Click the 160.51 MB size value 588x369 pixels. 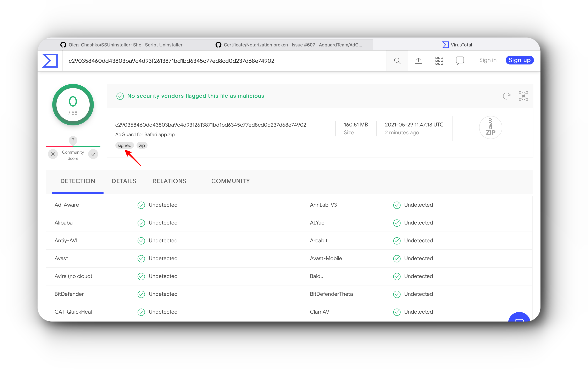356,124
